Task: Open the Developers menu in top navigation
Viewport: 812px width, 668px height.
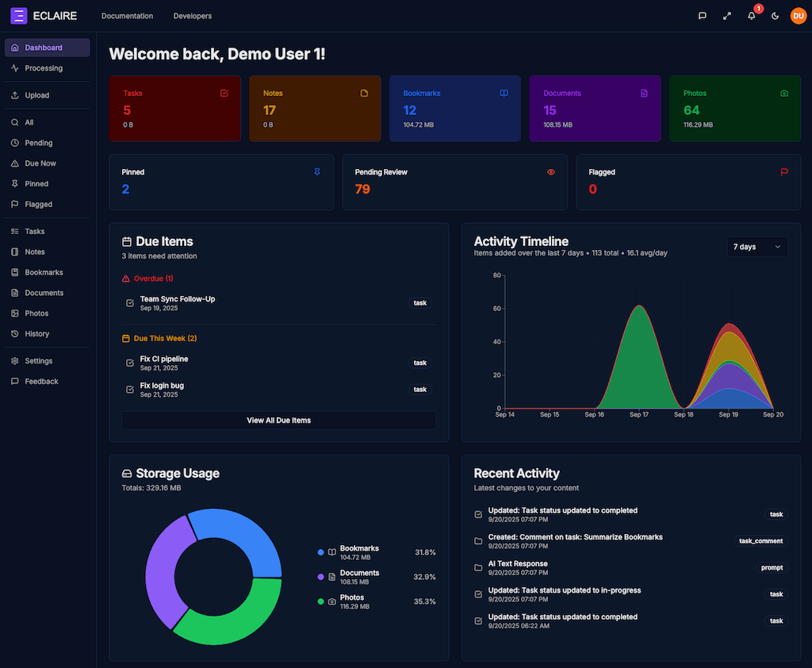Action: 193,16
